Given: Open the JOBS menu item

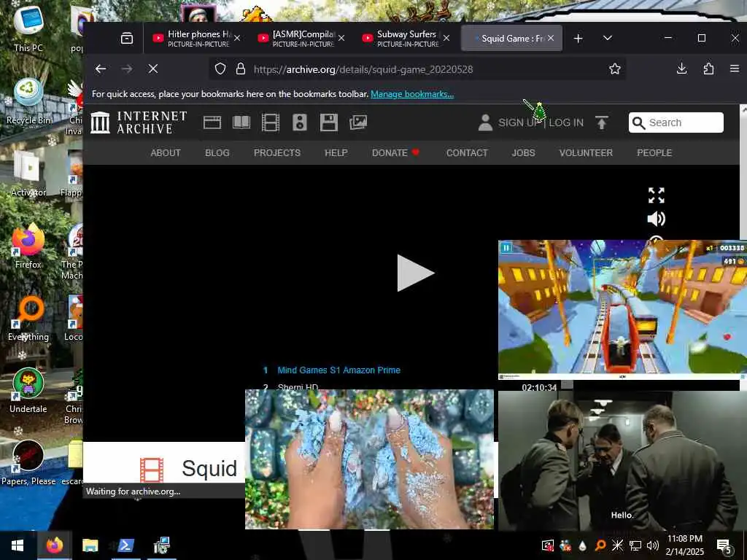Looking at the screenshot, I should (x=524, y=153).
